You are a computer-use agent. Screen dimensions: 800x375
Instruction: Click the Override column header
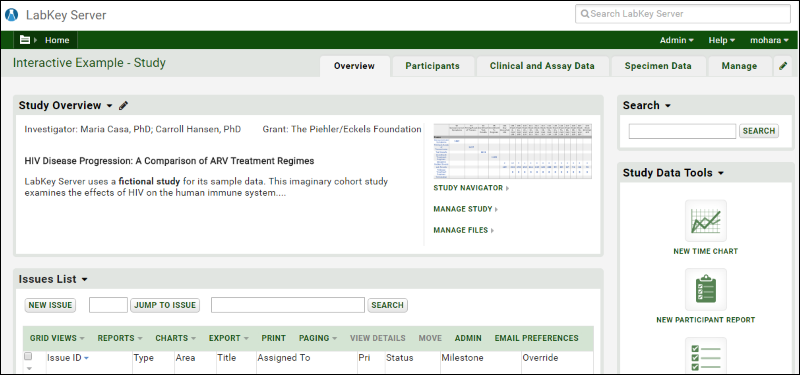[x=540, y=358]
